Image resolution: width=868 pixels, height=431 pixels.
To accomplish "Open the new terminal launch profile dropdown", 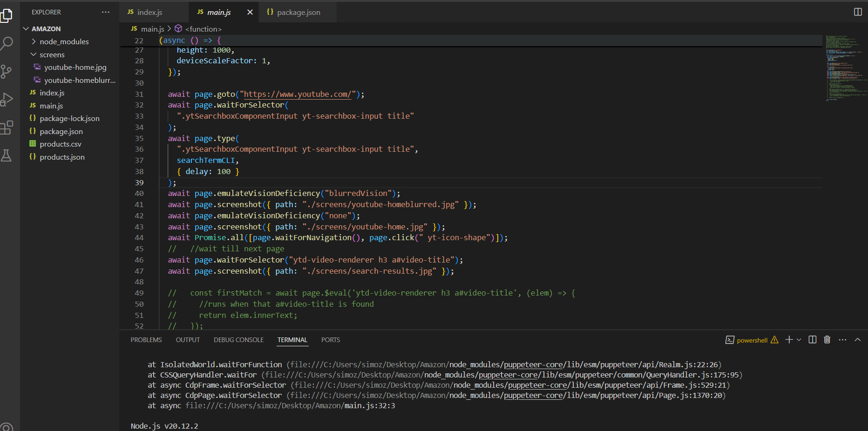I will 799,340.
